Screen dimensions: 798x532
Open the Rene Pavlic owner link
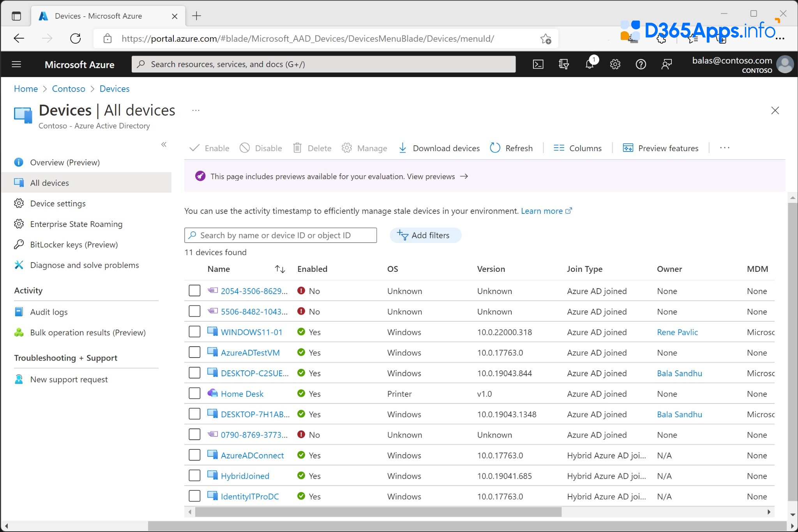tap(677, 332)
